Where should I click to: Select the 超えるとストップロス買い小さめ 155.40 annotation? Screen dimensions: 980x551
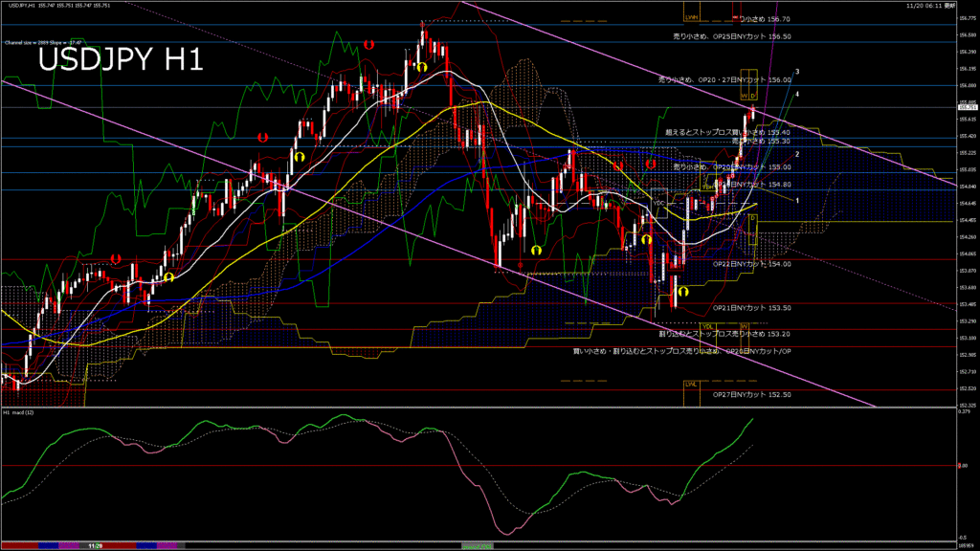coord(728,132)
